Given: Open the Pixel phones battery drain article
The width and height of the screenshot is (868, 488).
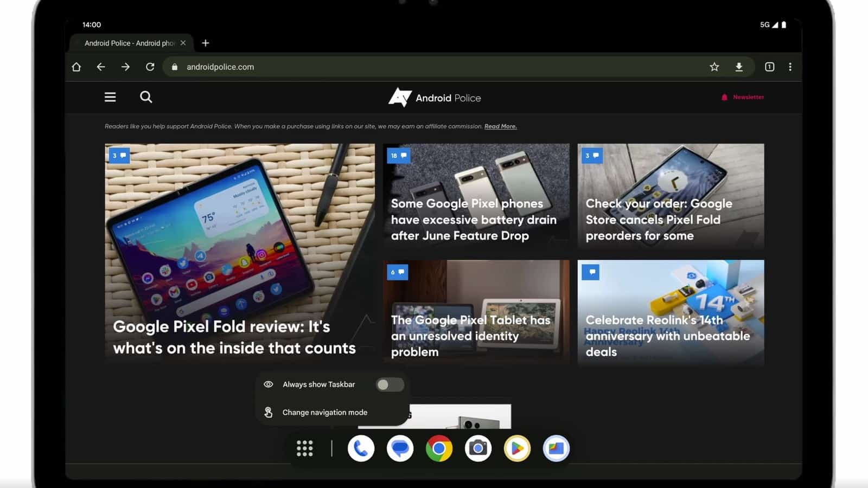Looking at the screenshot, I should (476, 196).
